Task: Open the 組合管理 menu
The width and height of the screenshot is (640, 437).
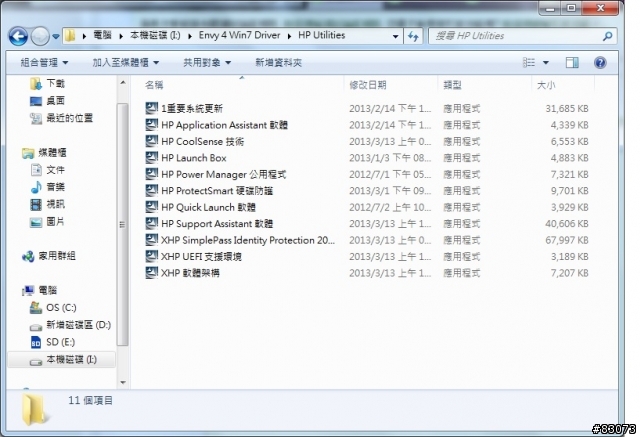Action: pyautogui.click(x=44, y=63)
